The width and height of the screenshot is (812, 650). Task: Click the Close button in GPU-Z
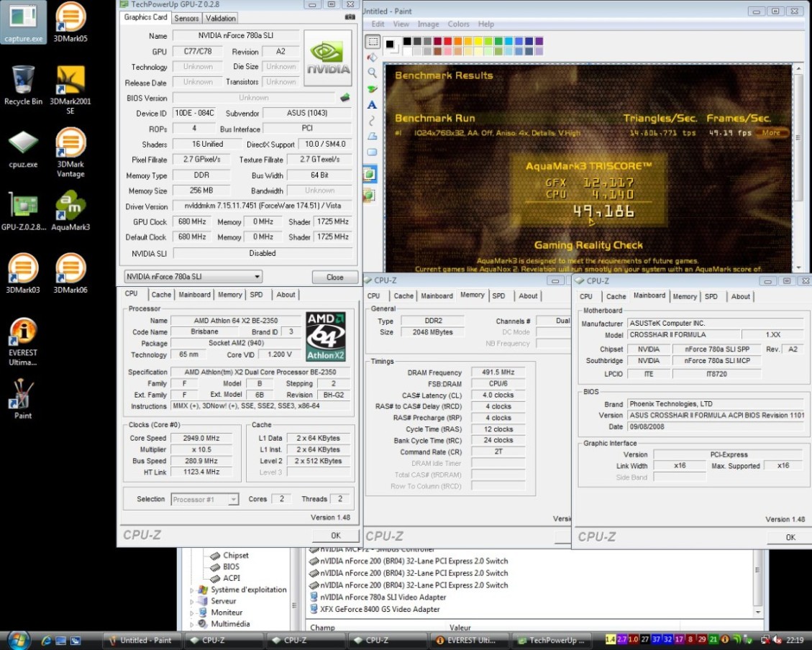[x=335, y=278]
